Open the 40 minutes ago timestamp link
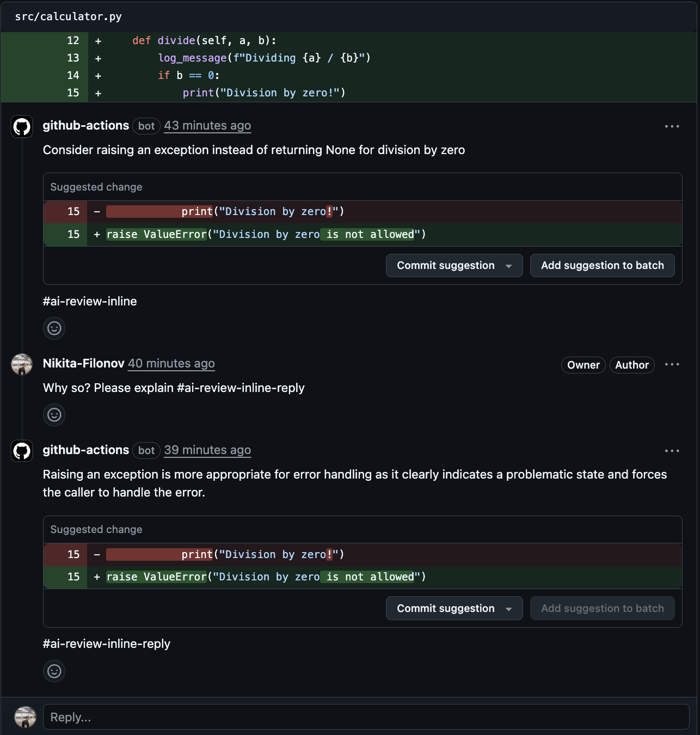The height and width of the screenshot is (735, 700). click(x=171, y=364)
